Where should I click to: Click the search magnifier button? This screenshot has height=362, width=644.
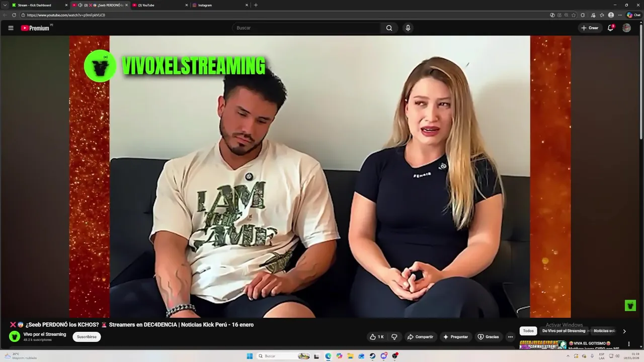tap(389, 28)
